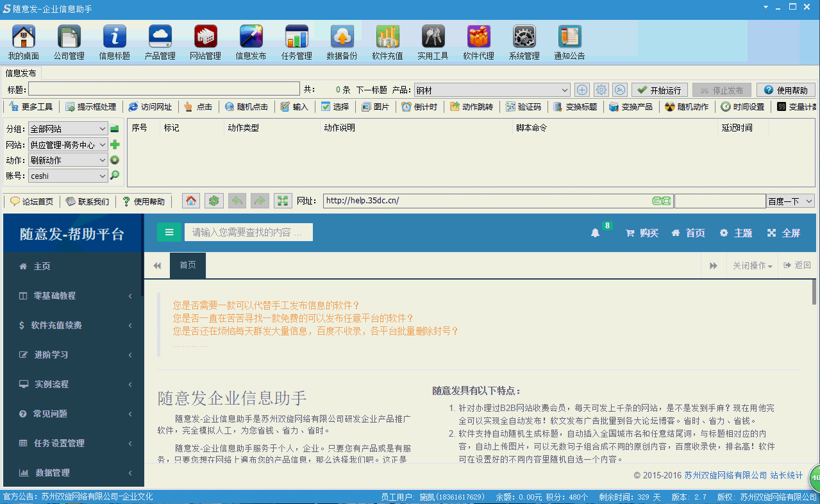Open the 任务管理 module
820x504 pixels.
(297, 42)
